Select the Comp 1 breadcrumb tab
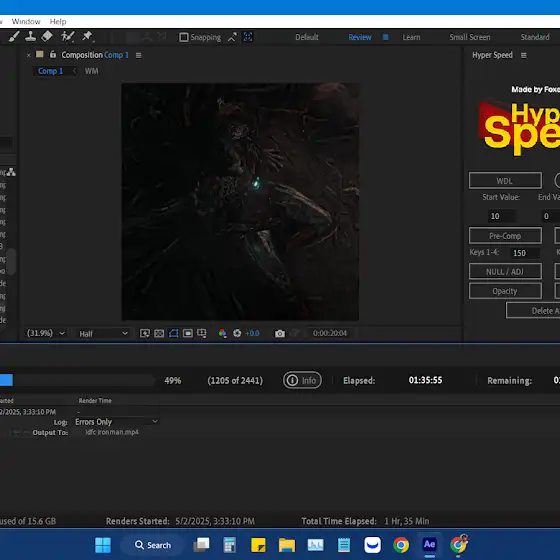Screen dimensions: 560x560 click(x=50, y=71)
